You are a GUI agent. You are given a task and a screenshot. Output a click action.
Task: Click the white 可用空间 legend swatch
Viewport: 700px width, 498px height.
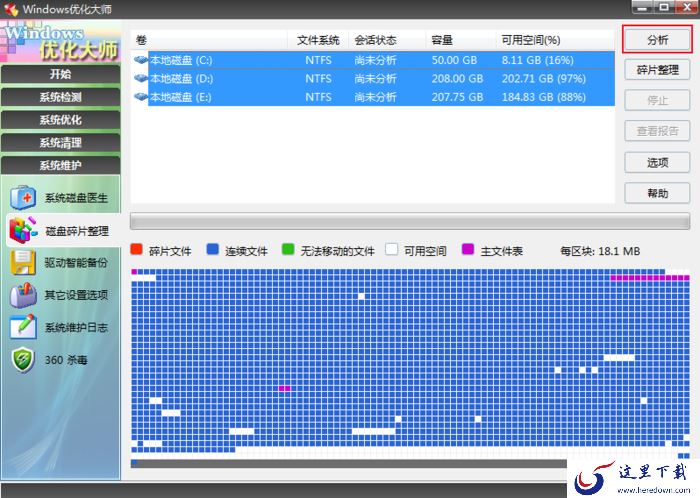392,249
